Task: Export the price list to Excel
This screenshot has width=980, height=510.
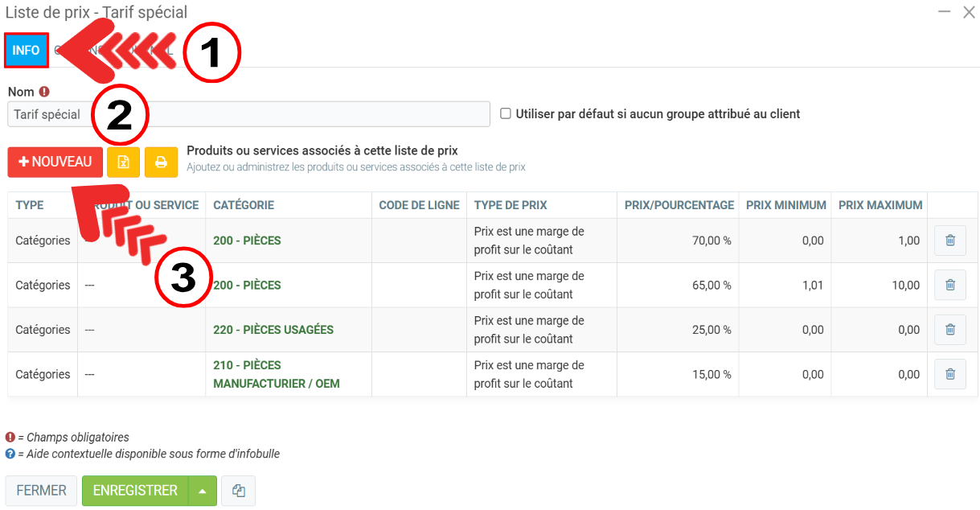Action: pyautogui.click(x=123, y=162)
